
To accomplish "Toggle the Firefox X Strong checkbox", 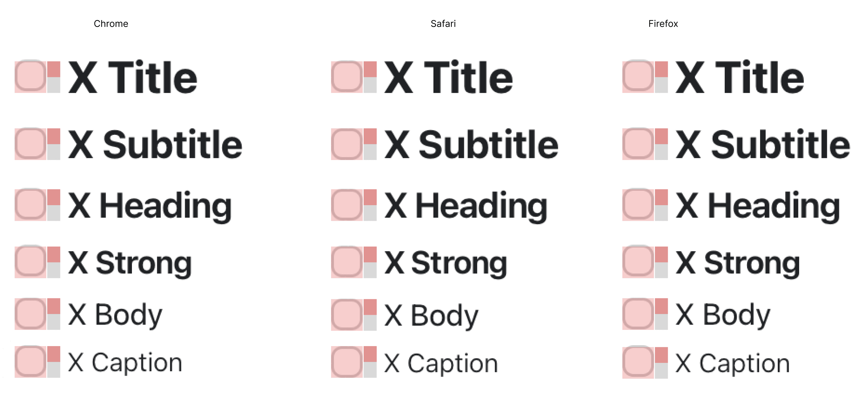I will 638,262.
